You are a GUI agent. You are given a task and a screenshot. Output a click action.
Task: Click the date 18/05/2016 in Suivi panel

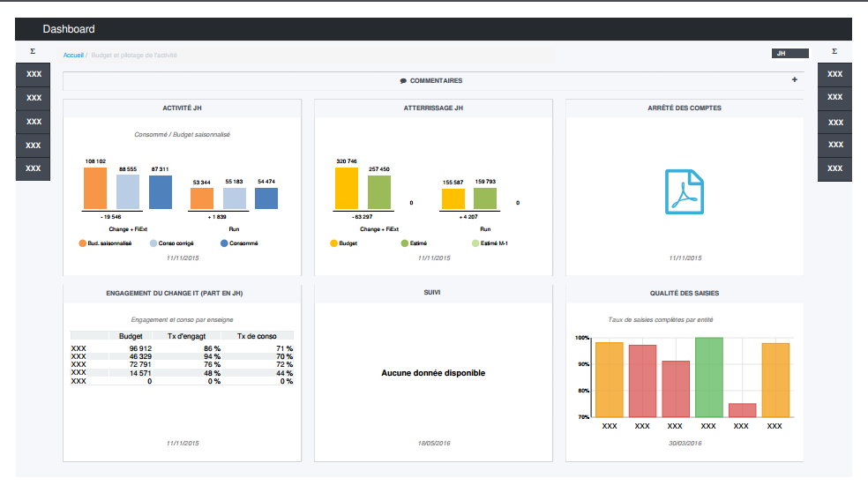(434, 444)
